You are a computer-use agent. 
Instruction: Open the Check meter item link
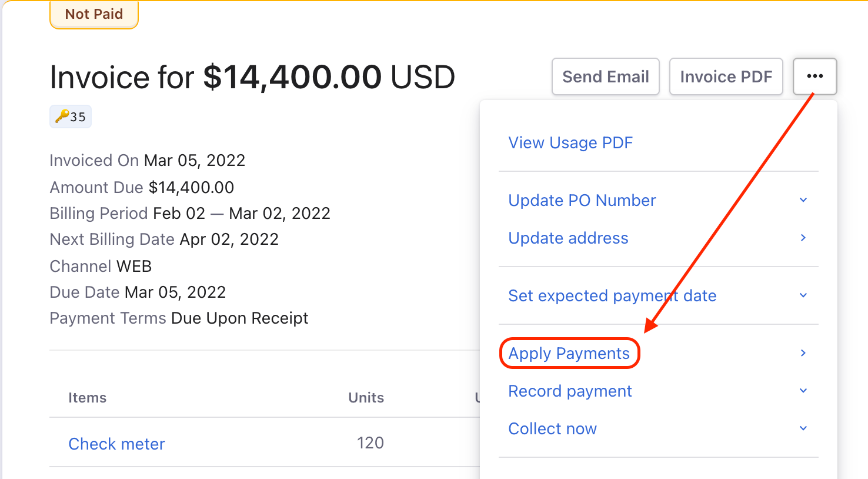[116, 444]
